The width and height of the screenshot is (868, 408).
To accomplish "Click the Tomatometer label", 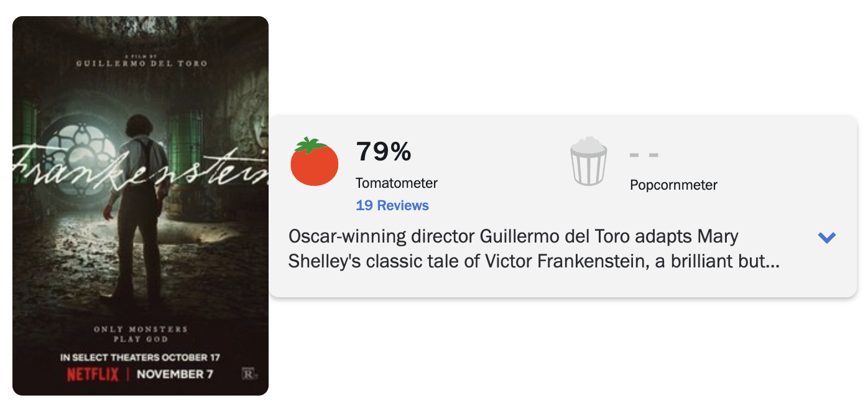I will [x=397, y=183].
